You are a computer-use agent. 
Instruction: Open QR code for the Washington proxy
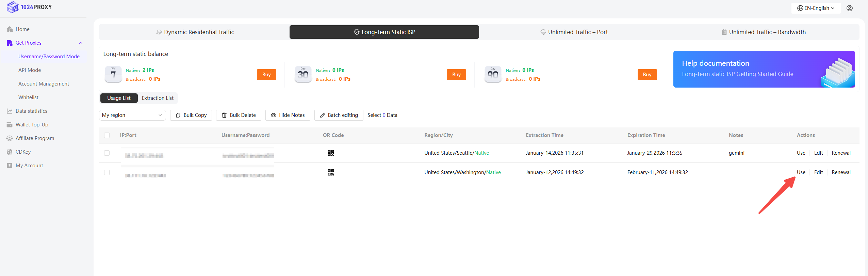coord(330,172)
